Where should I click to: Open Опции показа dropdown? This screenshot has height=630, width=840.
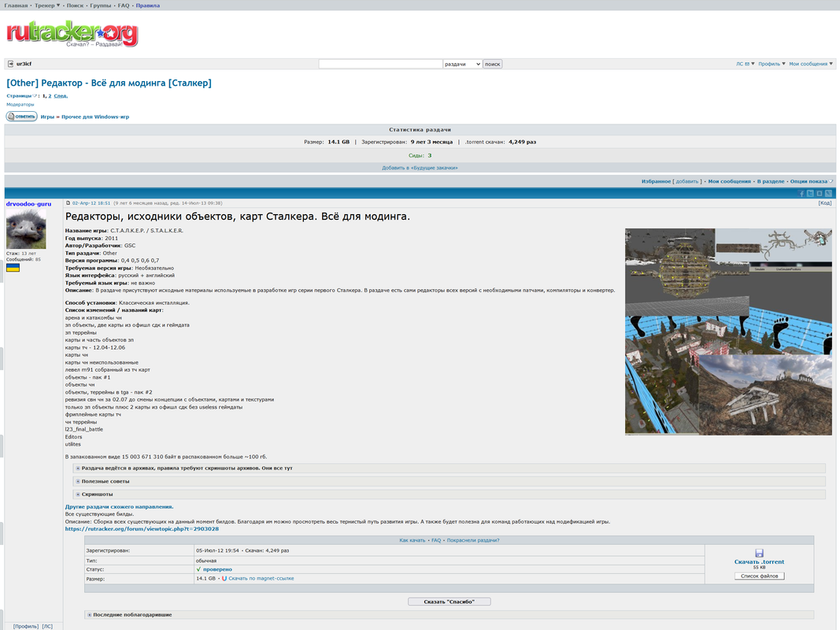[x=811, y=182]
